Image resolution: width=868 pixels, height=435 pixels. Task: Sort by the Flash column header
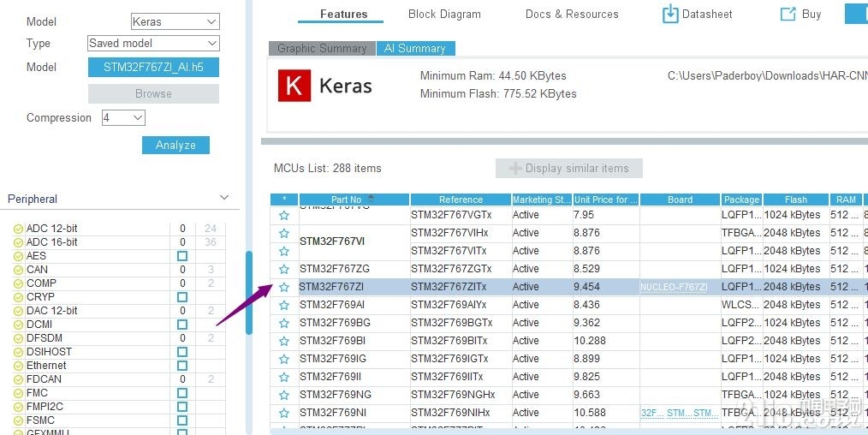point(795,200)
